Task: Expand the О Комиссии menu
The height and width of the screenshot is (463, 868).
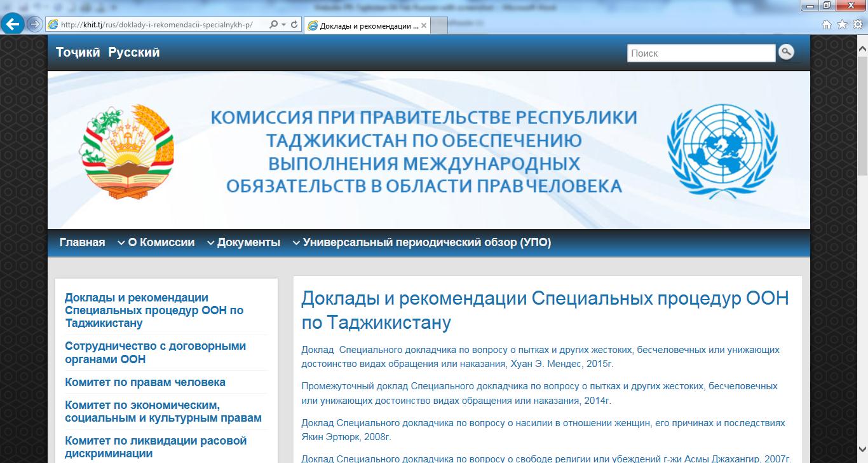Action: (x=156, y=242)
